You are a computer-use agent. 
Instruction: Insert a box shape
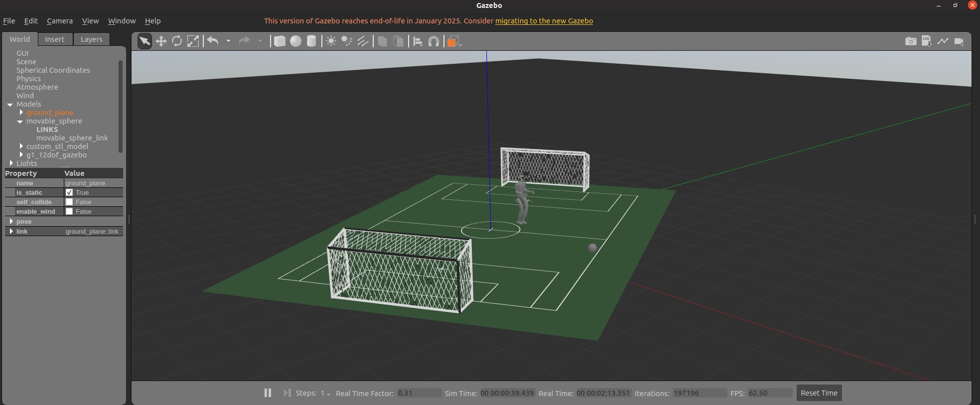(280, 41)
